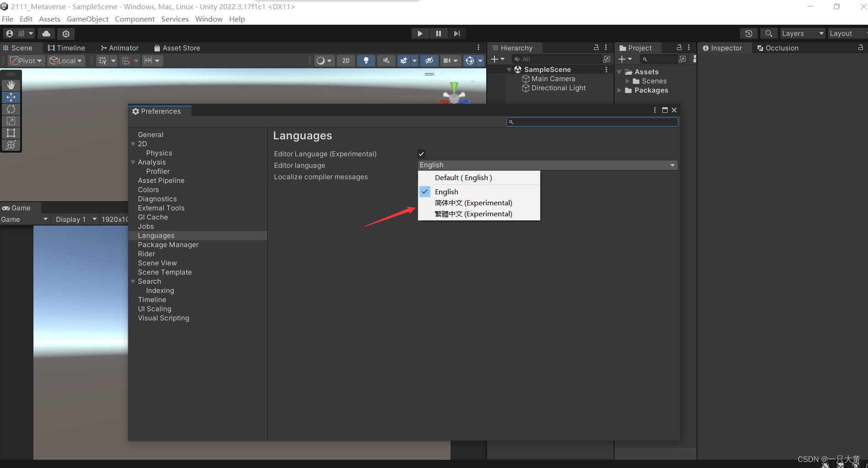868x468 pixels.
Task: Toggle scene audio mute
Action: tap(386, 61)
